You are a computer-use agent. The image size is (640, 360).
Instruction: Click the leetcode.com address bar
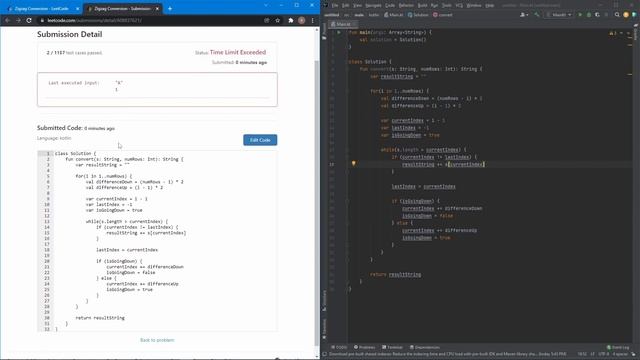pos(151,20)
